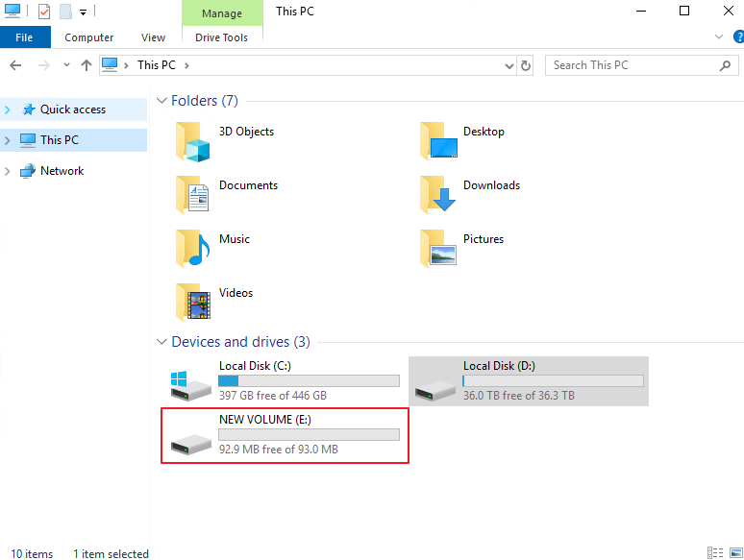The image size is (744, 560).
Task: Expand the ribbon with the chevron
Action: tap(719, 37)
